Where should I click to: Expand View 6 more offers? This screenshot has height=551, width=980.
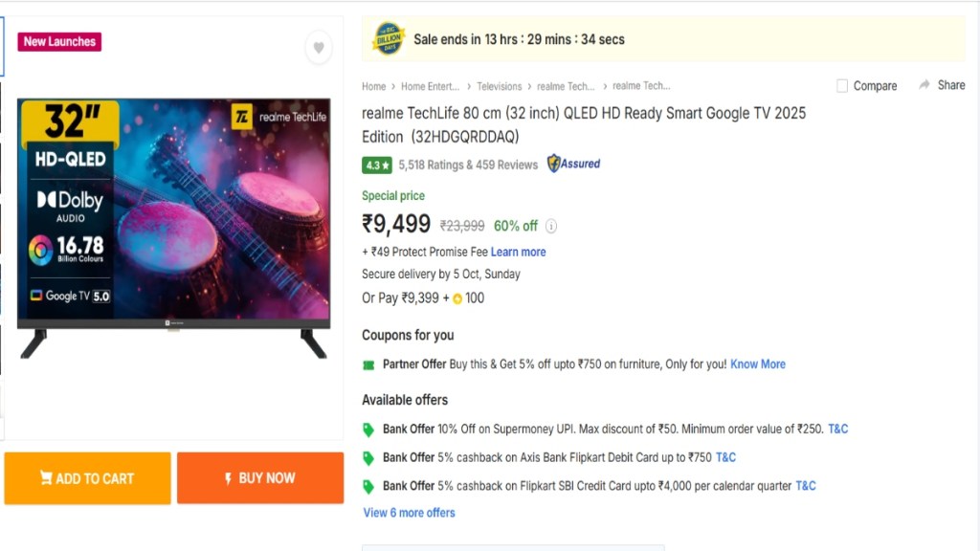(x=409, y=513)
